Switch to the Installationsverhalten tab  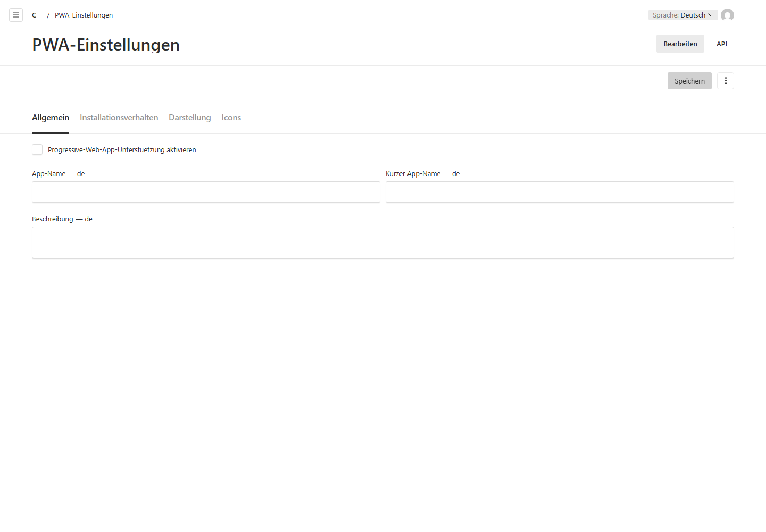[x=119, y=118]
